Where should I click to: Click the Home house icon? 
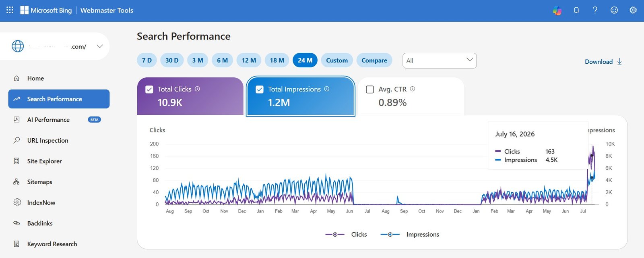click(x=17, y=78)
